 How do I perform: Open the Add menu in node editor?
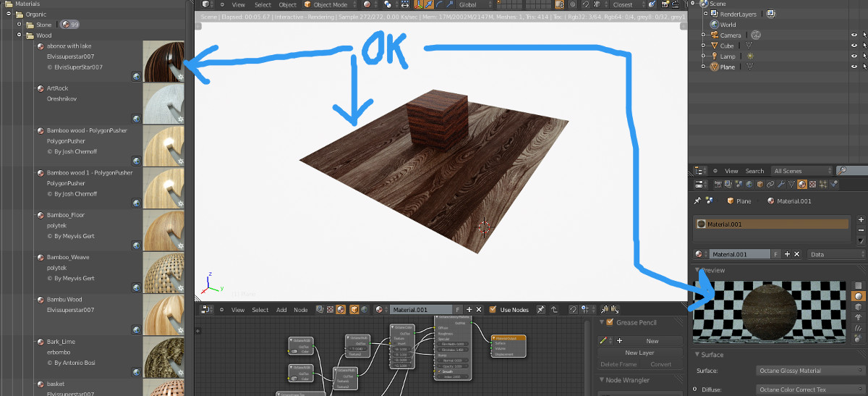click(x=281, y=310)
